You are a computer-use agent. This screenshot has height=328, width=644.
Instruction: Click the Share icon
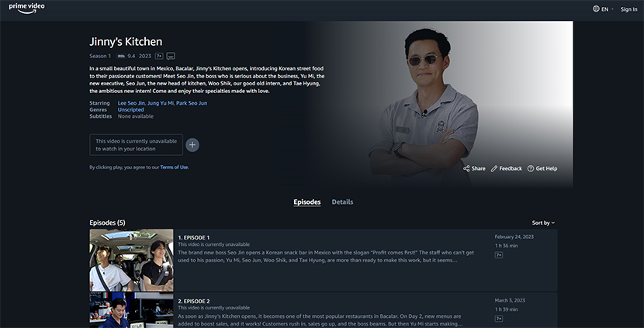pos(466,168)
